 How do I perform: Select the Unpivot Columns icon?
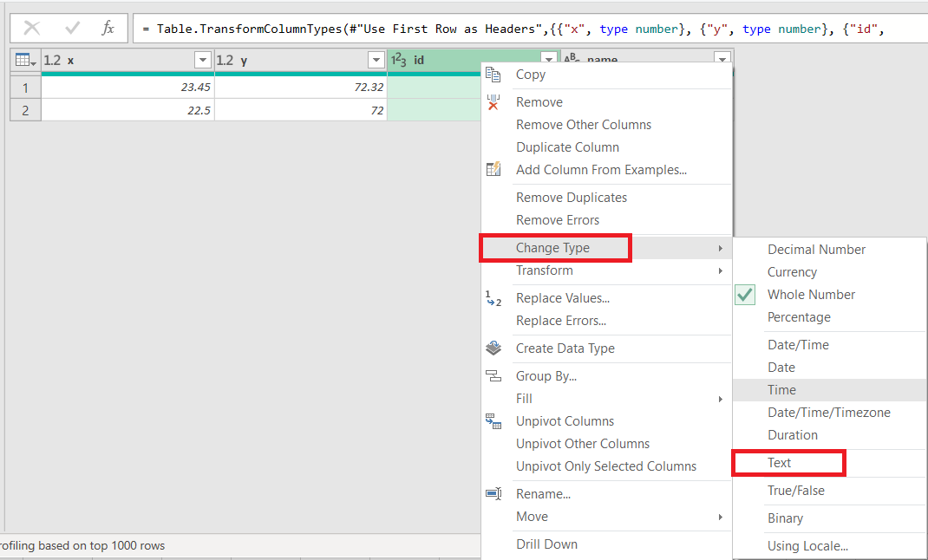(x=493, y=421)
